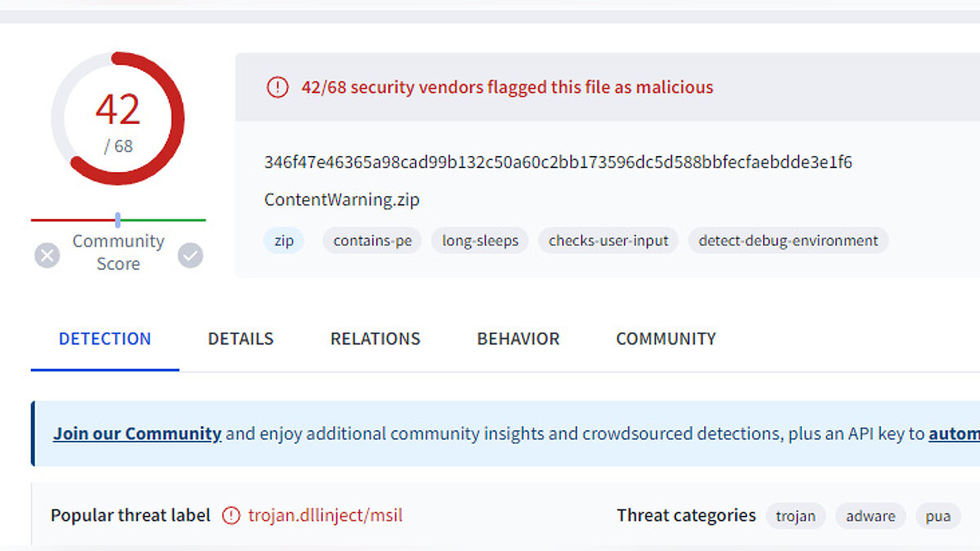Select the long-sleeps tag

pos(480,241)
